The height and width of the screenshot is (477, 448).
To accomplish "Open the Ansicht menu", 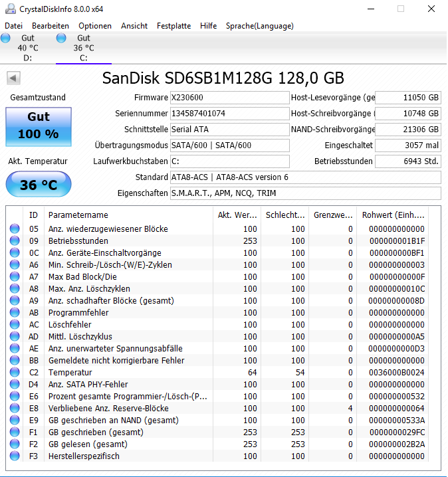I will (134, 26).
